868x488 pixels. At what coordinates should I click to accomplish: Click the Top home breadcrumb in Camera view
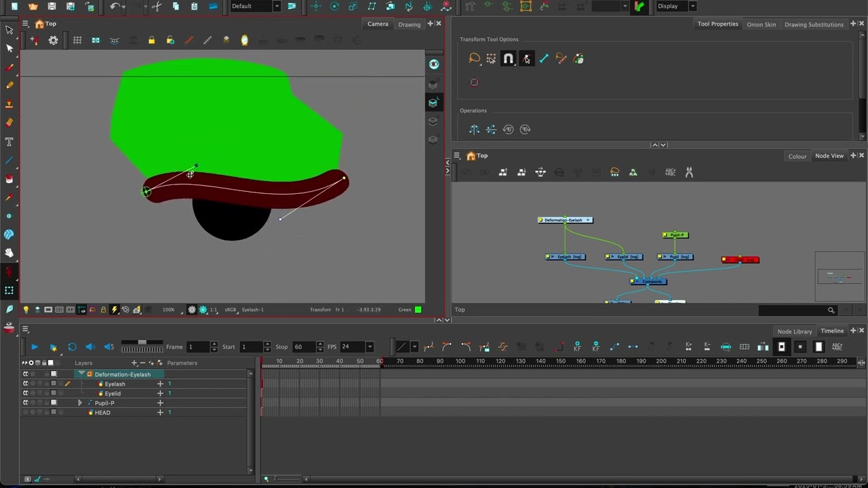[45, 24]
